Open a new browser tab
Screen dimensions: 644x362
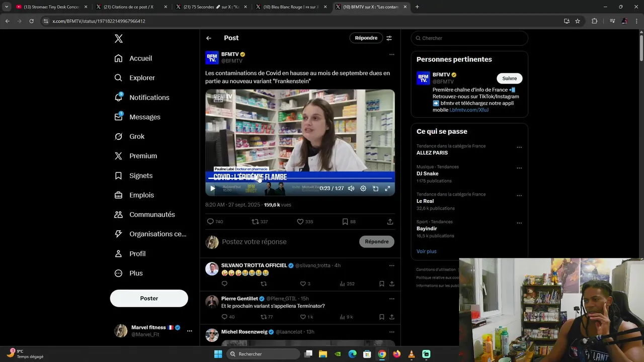coord(417,7)
